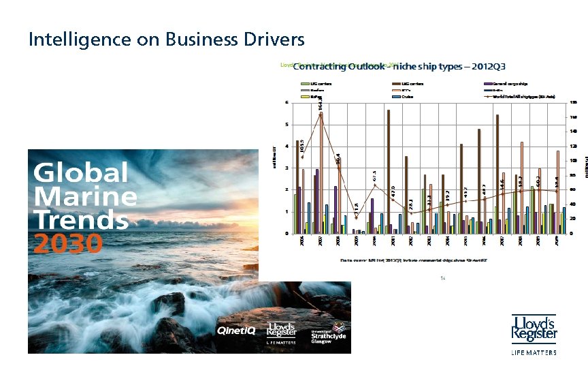
Task: Click the University of Strathclyde Glasgow logo
Action: tap(329, 333)
